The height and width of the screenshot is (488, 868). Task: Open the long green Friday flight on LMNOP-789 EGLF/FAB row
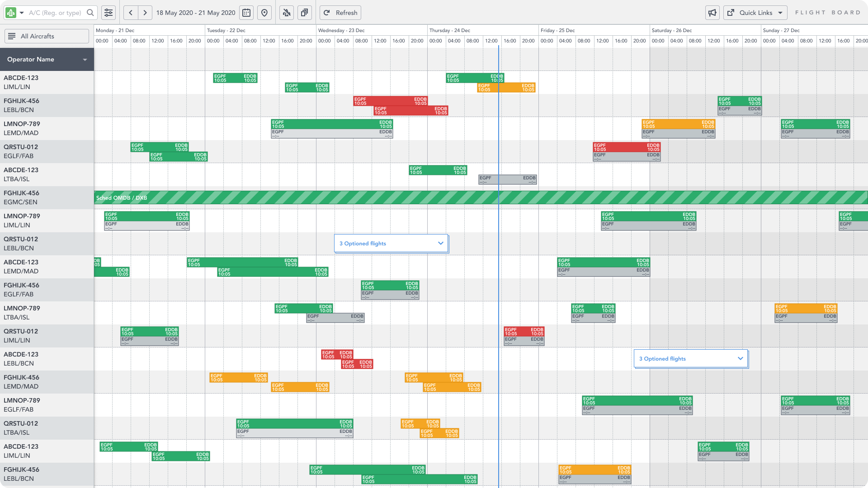pyautogui.click(x=637, y=401)
